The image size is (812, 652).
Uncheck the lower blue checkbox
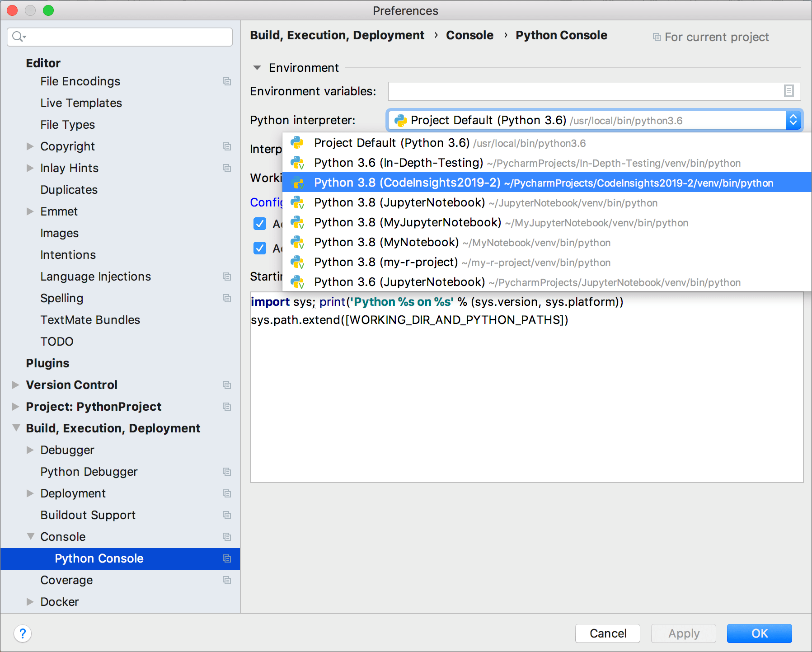(260, 248)
